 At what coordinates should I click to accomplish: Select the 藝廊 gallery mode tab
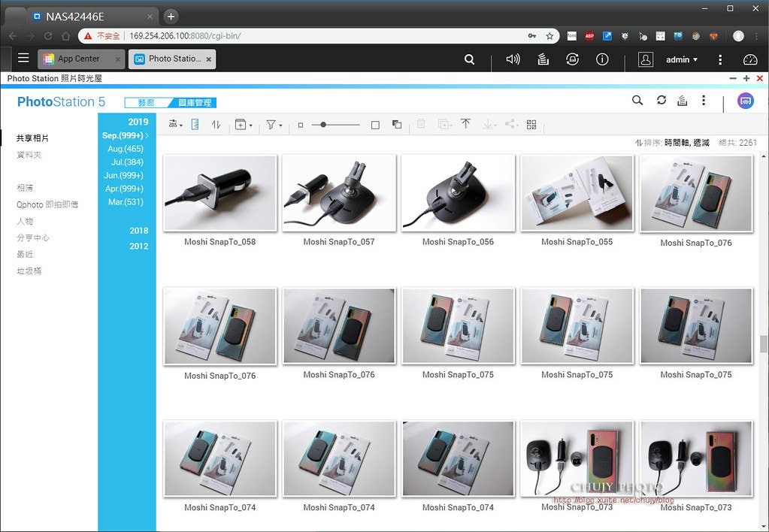146,102
